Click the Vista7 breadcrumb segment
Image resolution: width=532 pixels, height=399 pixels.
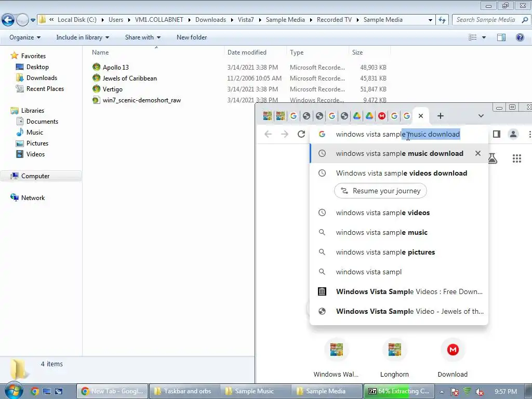click(x=246, y=20)
